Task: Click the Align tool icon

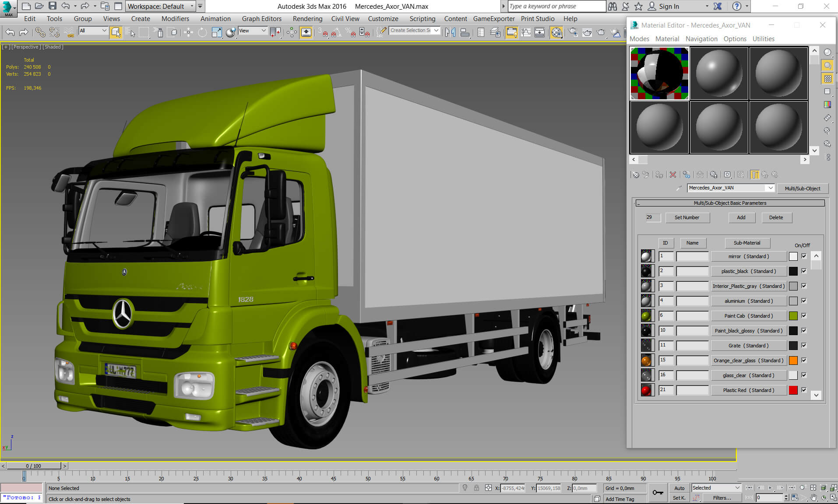Action: pyautogui.click(x=465, y=32)
